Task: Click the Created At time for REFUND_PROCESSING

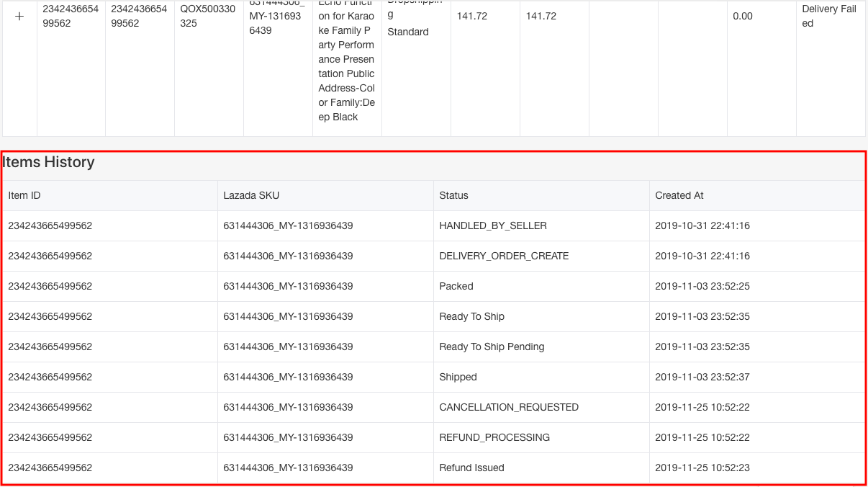Action: [x=702, y=437]
